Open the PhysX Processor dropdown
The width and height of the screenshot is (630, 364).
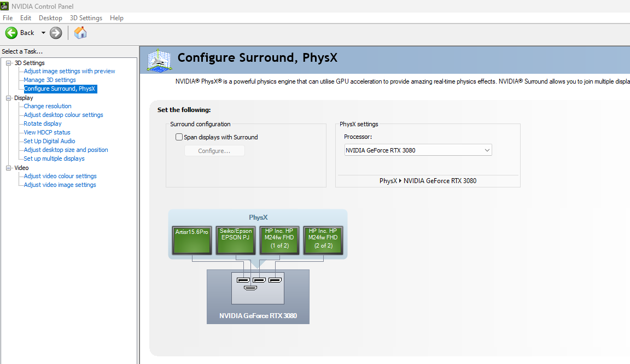[x=418, y=150]
